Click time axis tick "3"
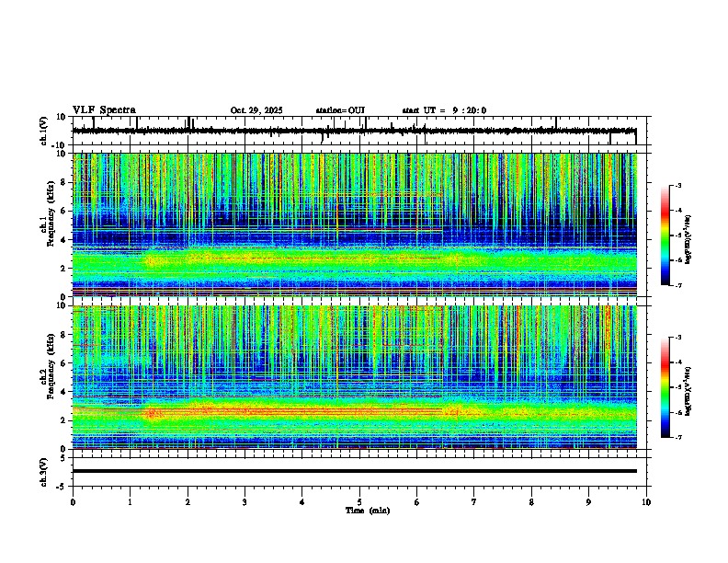 (245, 502)
